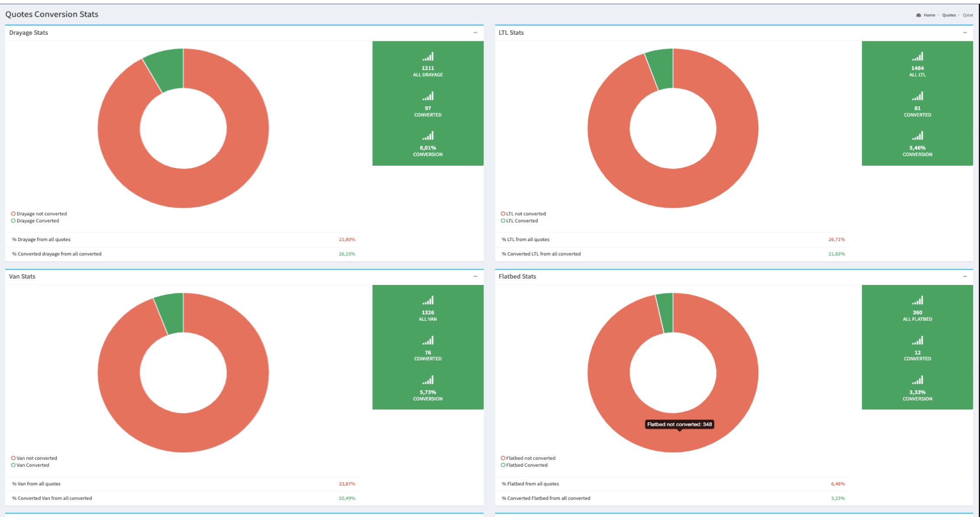Collapse the Flatbed Stats panel

965,276
